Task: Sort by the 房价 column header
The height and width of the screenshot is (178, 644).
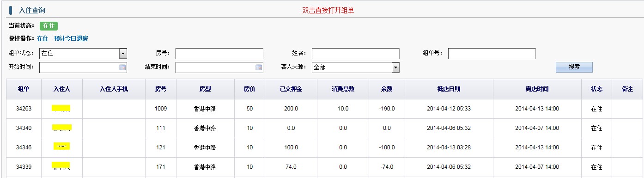Action: click(x=249, y=89)
